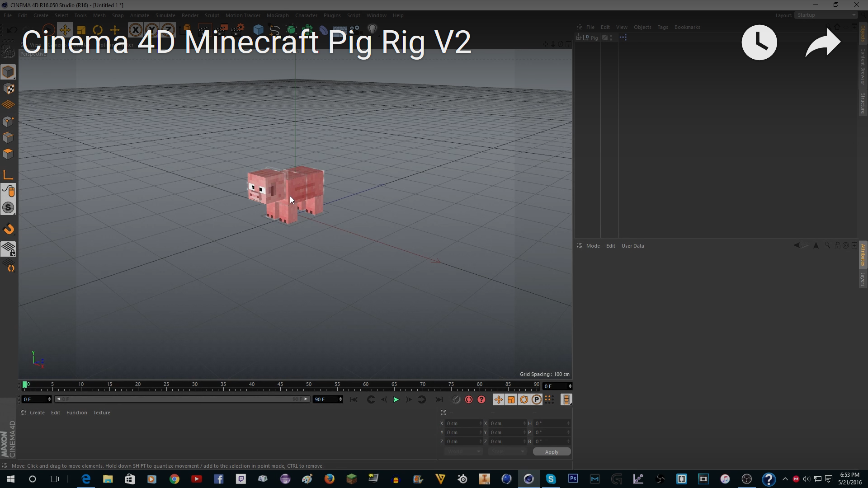Toggle X axis lock
The width and height of the screenshot is (868, 488).
[x=135, y=30]
